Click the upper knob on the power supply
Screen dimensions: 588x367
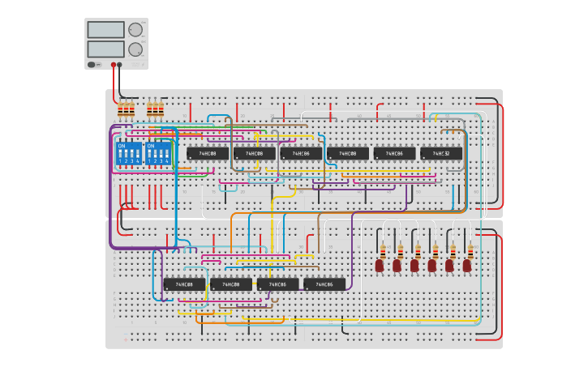coord(135,30)
